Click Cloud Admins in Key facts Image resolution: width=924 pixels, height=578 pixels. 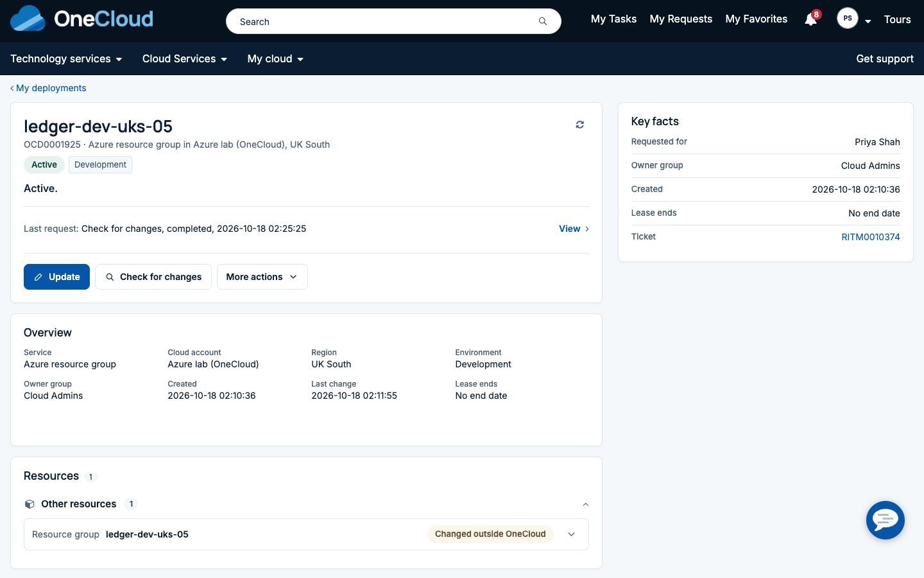[870, 166]
